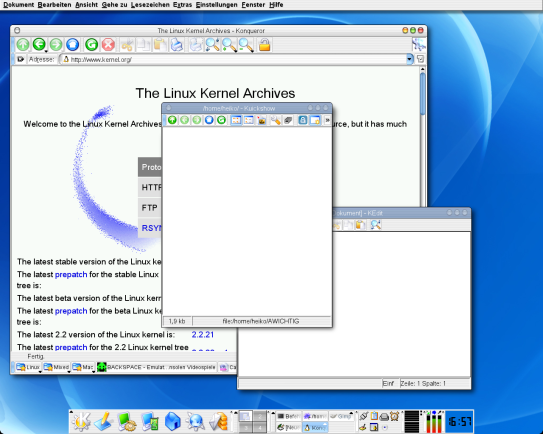This screenshot has width=543, height=434.
Task: Switch Kuickshow to detailed list view
Action: (249, 120)
